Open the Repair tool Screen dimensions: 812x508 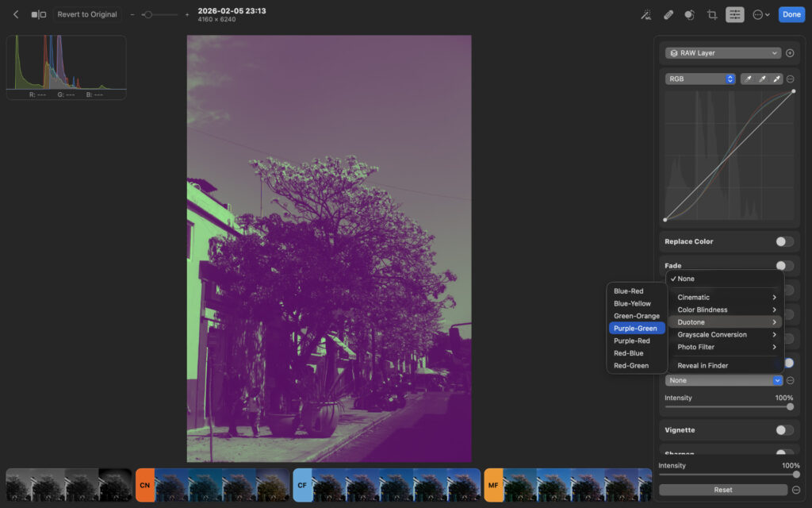[668, 13]
